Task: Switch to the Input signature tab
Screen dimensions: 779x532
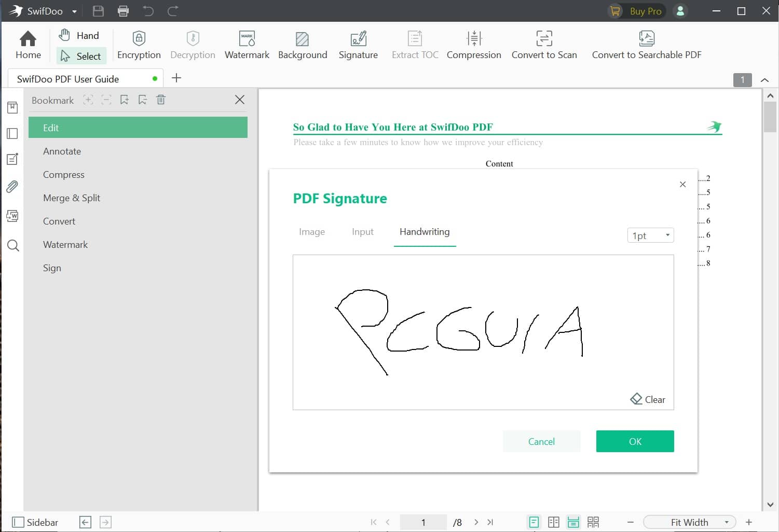Action: [363, 232]
